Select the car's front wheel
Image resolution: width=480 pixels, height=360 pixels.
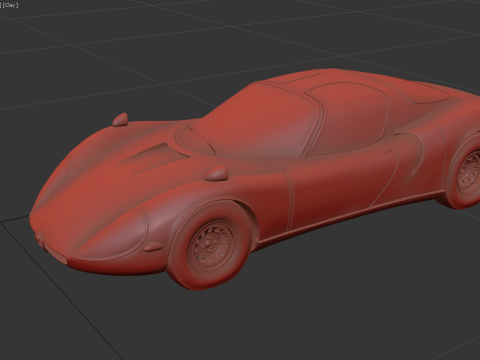coord(209,245)
